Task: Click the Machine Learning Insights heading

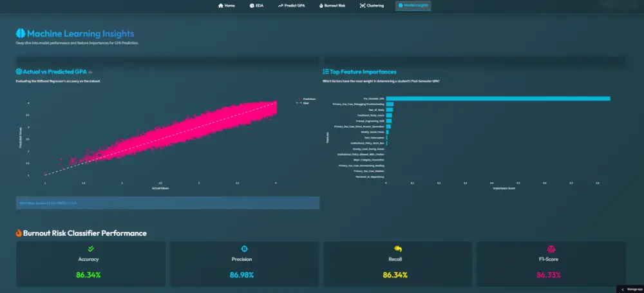Action: pos(80,33)
